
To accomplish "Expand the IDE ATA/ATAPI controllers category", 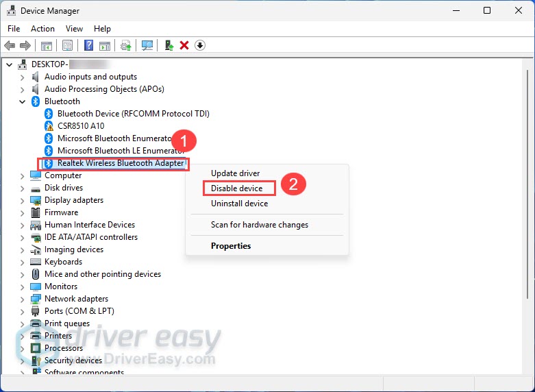I will (22, 238).
